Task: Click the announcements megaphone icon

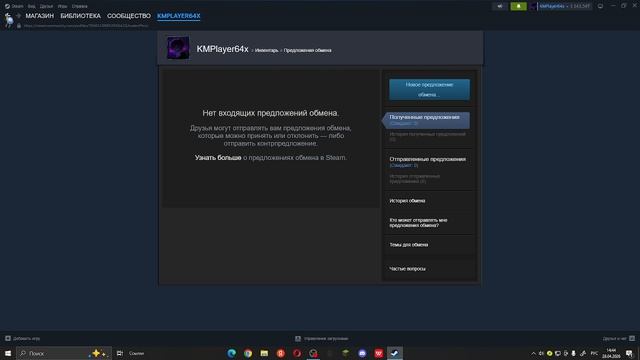Action: 500,6
